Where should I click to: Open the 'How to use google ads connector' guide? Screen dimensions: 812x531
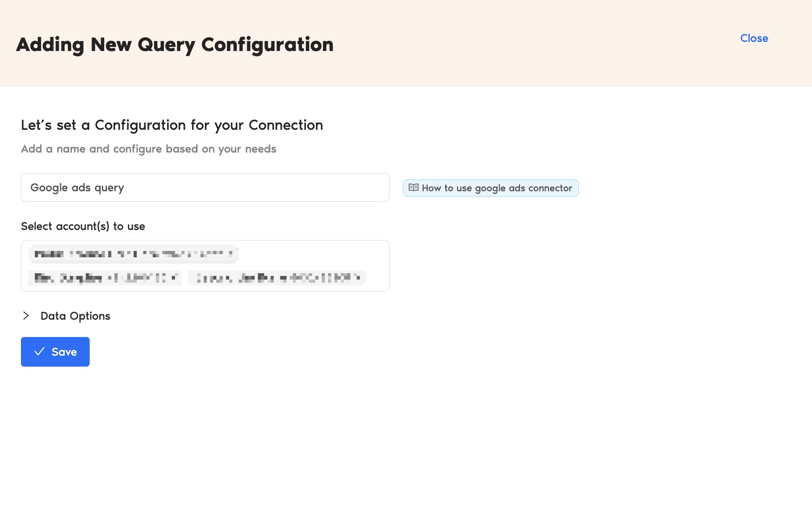point(496,188)
